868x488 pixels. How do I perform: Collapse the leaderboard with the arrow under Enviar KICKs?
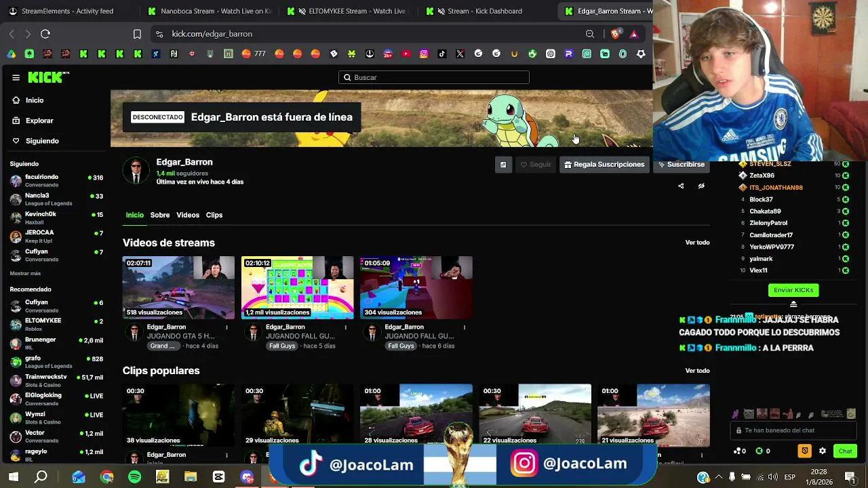coord(793,304)
